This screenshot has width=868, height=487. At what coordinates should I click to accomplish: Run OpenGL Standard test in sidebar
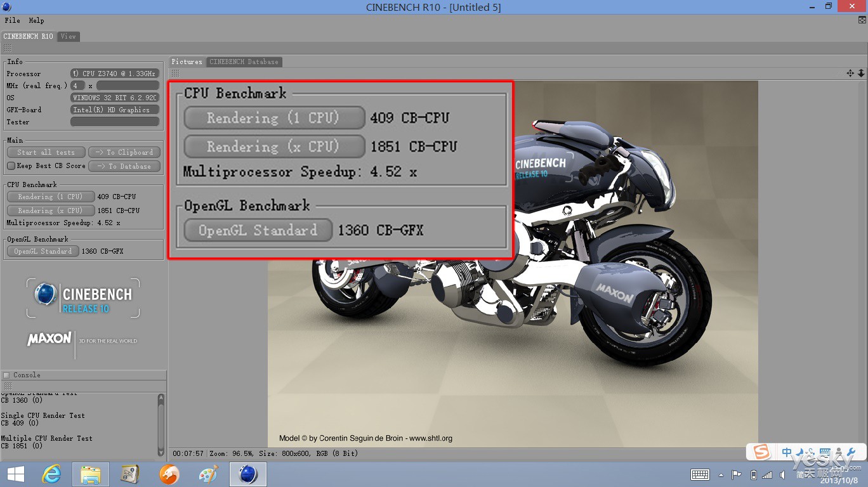click(x=43, y=251)
